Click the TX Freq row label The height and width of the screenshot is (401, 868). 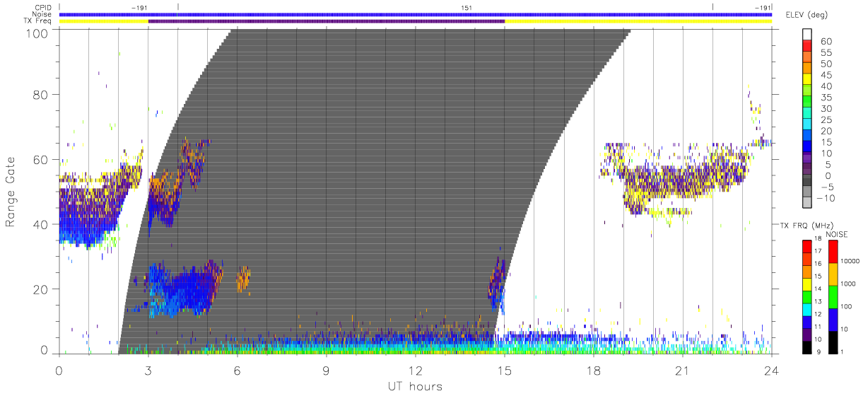coord(38,21)
